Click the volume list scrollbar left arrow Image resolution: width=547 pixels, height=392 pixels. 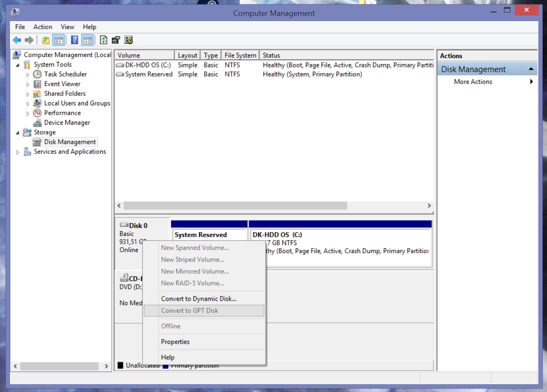tap(119, 206)
